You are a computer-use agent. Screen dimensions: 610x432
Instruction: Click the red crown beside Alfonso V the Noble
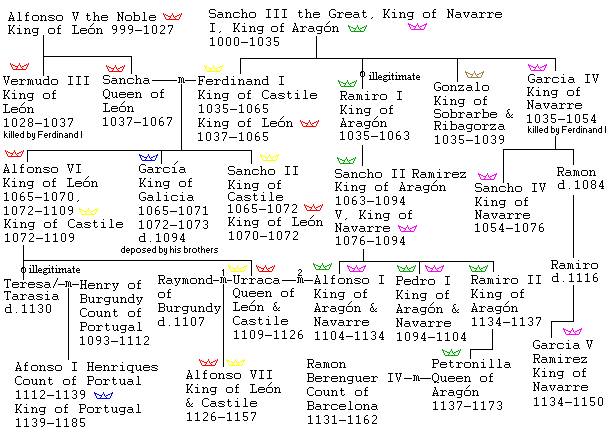[x=172, y=17]
